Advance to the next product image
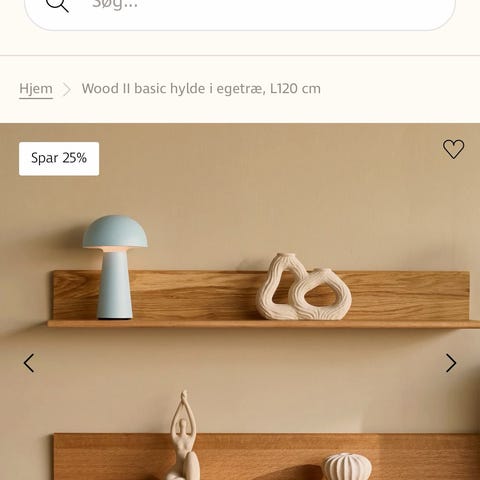This screenshot has width=480, height=480. pos(451,363)
